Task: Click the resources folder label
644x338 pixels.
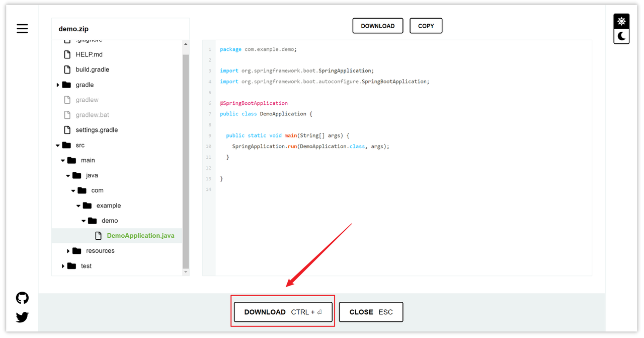Action: tap(100, 251)
